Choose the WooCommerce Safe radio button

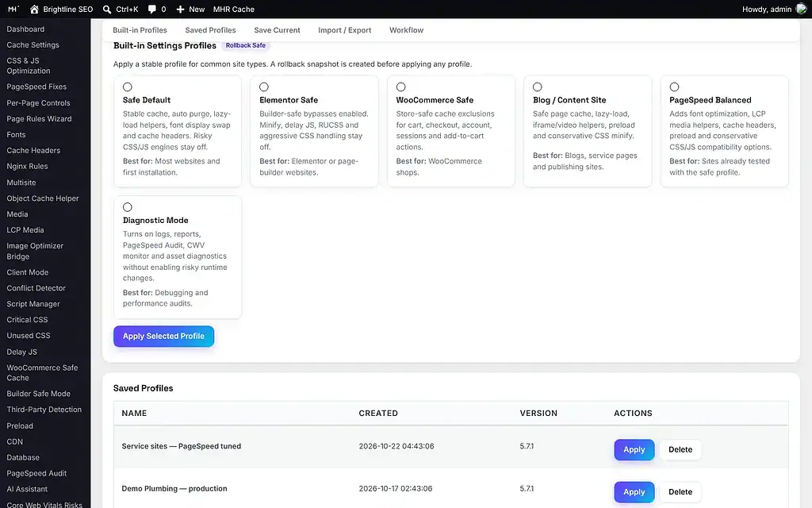pos(400,87)
